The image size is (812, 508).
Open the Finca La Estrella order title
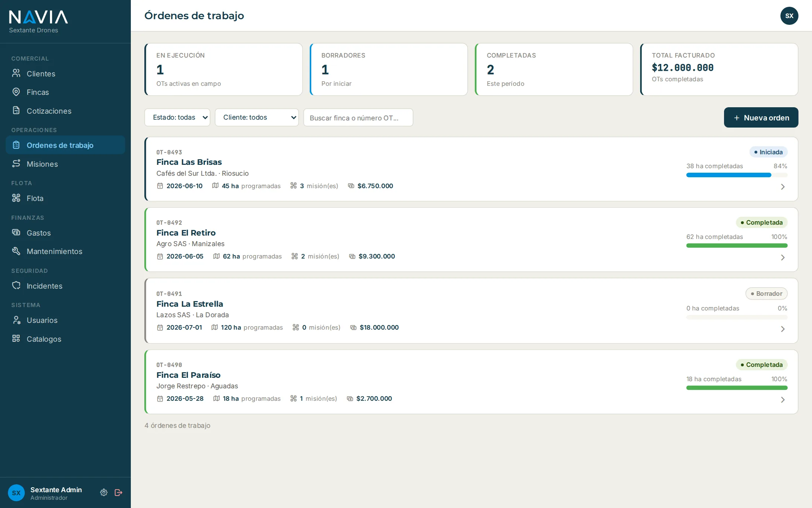[190, 304]
